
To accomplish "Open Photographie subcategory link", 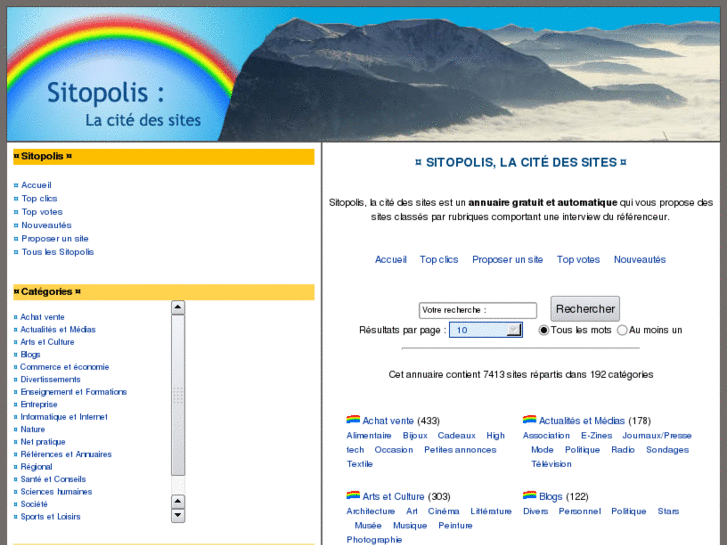I will (x=374, y=540).
